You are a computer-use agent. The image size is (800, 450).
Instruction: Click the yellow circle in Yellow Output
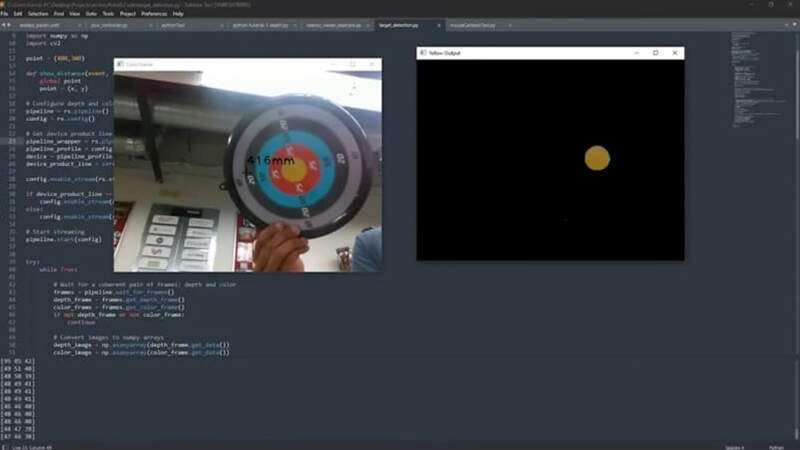597,158
